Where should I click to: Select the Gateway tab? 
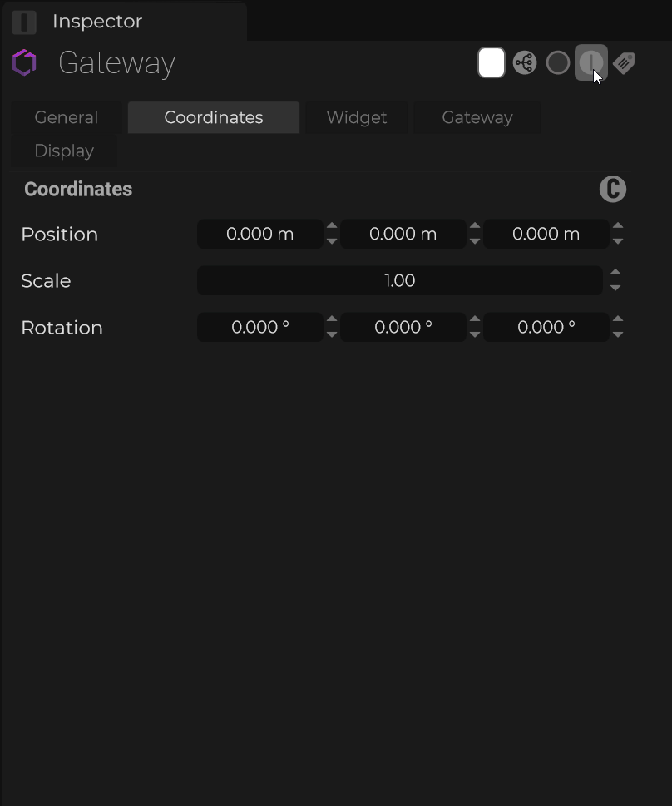(x=477, y=118)
